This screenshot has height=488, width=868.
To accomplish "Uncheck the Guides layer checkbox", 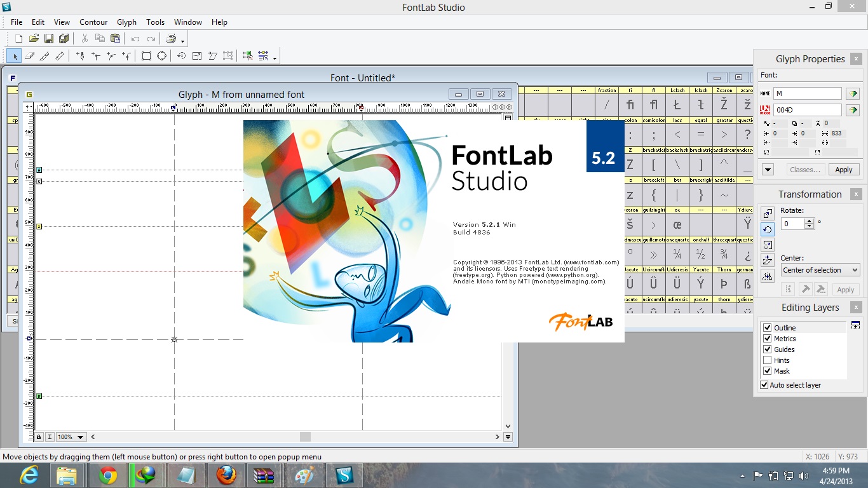I will tap(767, 349).
